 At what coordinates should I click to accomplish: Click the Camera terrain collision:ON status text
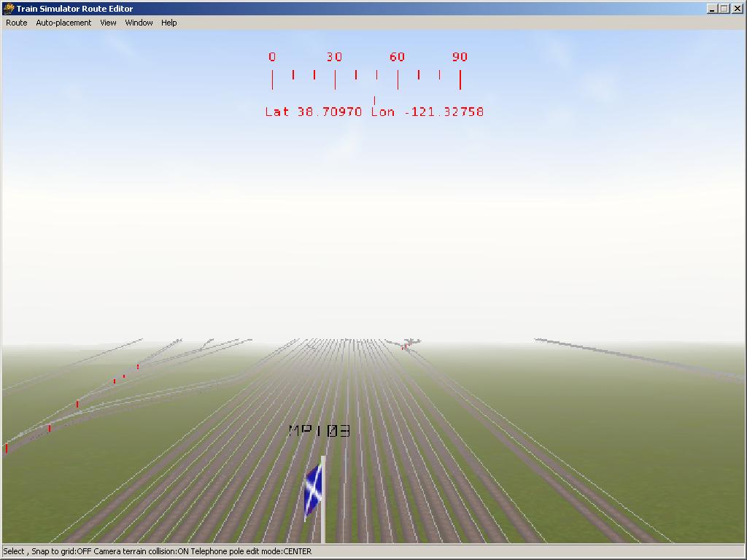coord(142,551)
